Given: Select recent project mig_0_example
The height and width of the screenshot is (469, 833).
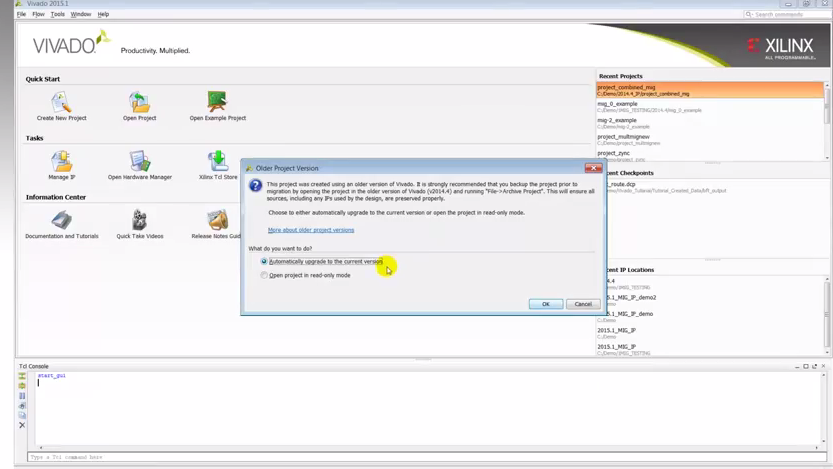Looking at the screenshot, I should [x=710, y=107].
